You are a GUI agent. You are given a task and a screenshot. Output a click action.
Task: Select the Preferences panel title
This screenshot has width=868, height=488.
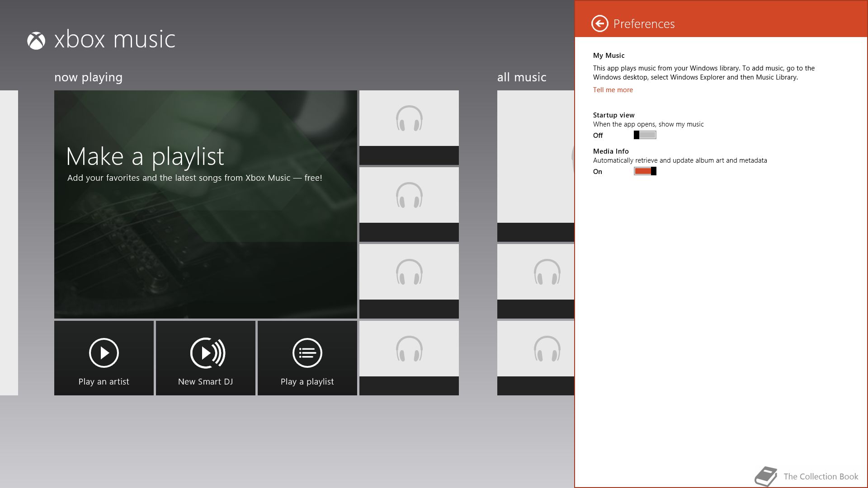coord(644,24)
